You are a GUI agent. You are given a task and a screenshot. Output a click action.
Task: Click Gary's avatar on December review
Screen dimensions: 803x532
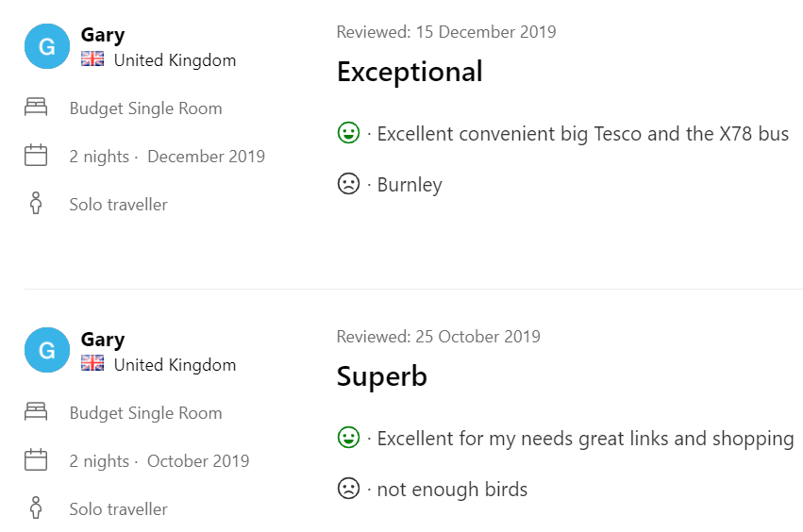coord(47,47)
